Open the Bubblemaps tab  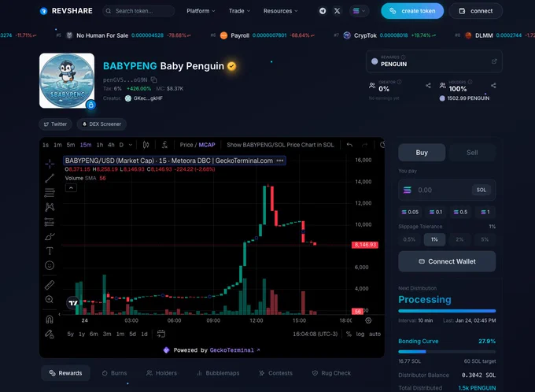[x=218, y=373]
